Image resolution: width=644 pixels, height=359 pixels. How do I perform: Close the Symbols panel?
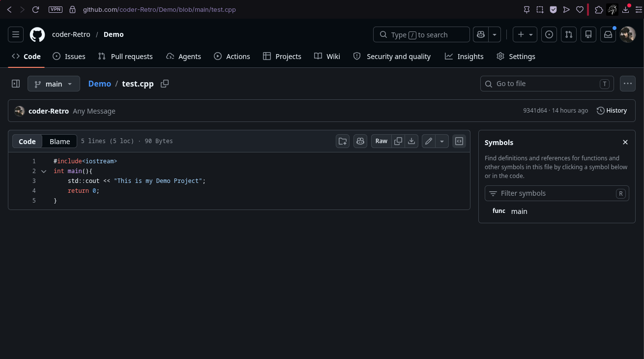click(x=625, y=142)
